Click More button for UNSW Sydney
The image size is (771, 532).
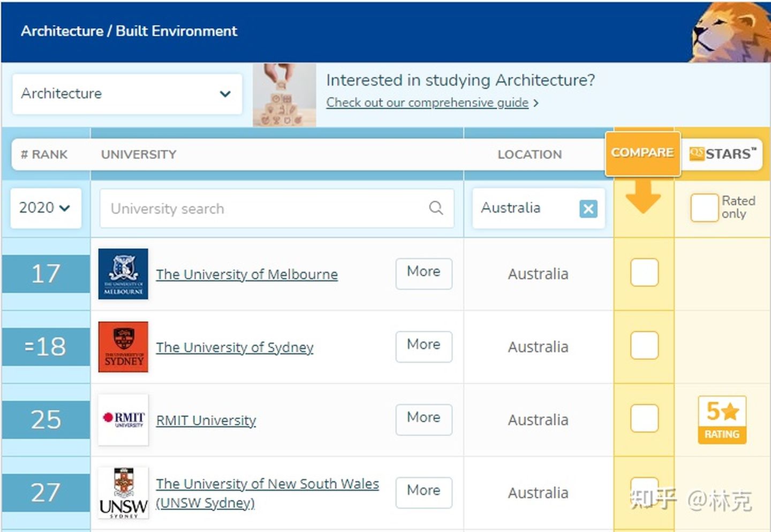point(424,492)
